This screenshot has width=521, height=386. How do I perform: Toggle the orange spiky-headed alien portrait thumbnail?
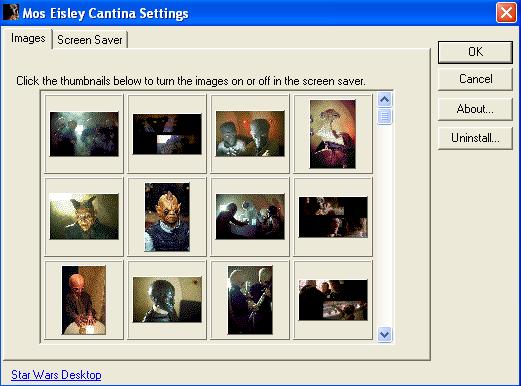[x=167, y=217]
